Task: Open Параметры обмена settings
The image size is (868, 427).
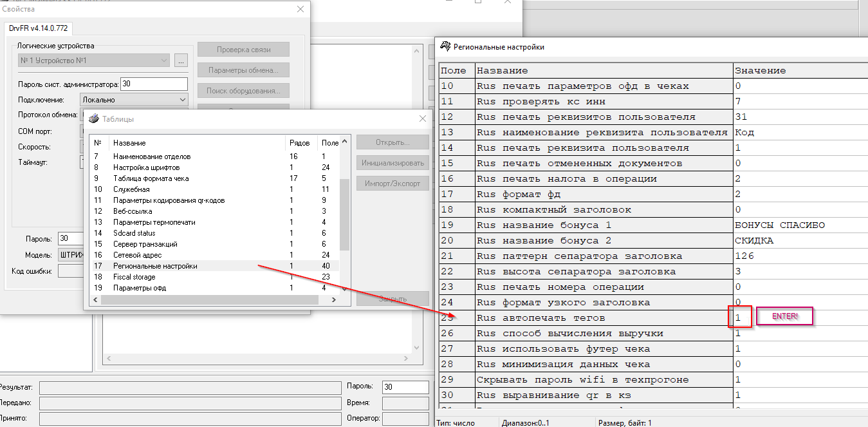Action: click(243, 70)
